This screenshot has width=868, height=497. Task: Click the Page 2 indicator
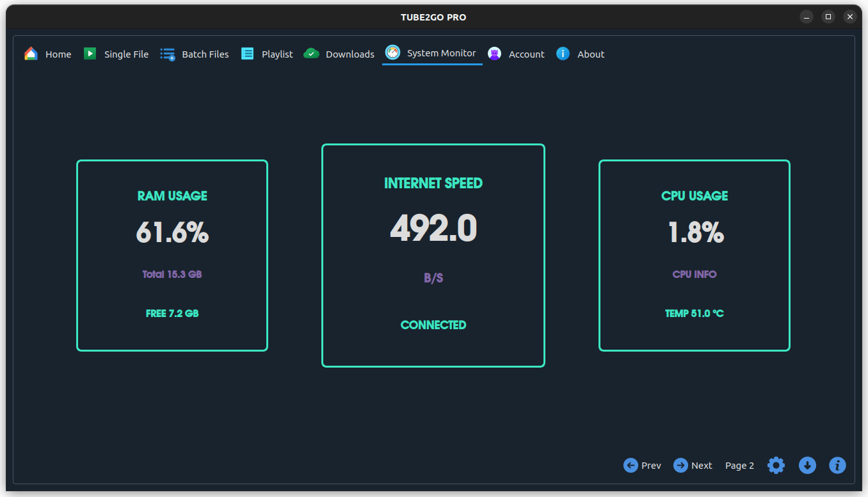coord(739,466)
